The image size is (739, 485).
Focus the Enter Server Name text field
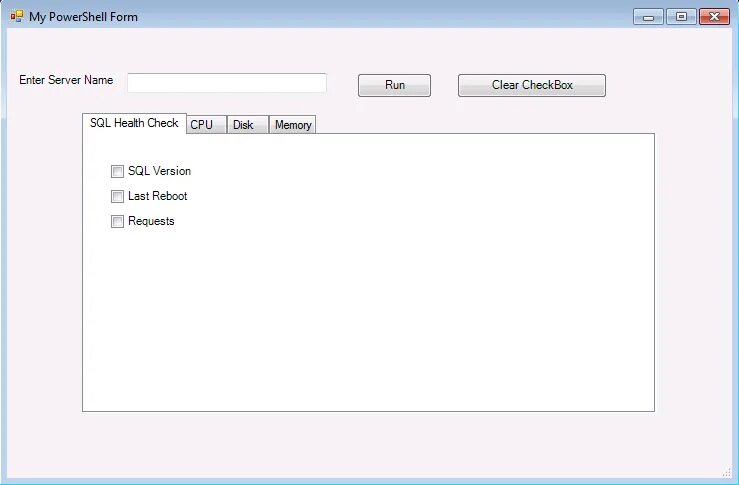pos(227,83)
